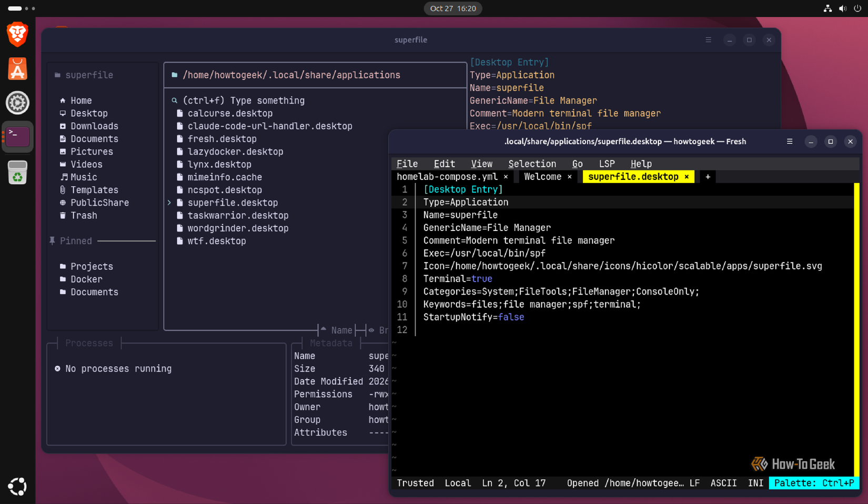Click the LF line ending indicator

pos(694,483)
